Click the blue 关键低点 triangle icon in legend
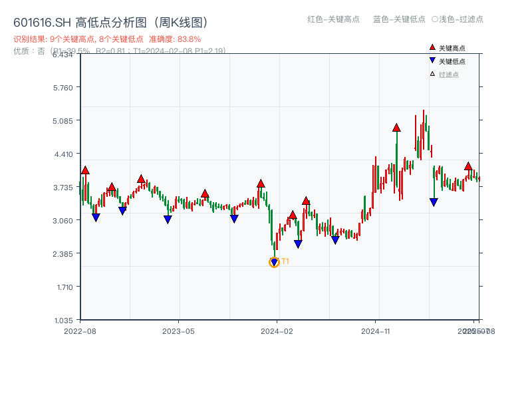 click(431, 61)
